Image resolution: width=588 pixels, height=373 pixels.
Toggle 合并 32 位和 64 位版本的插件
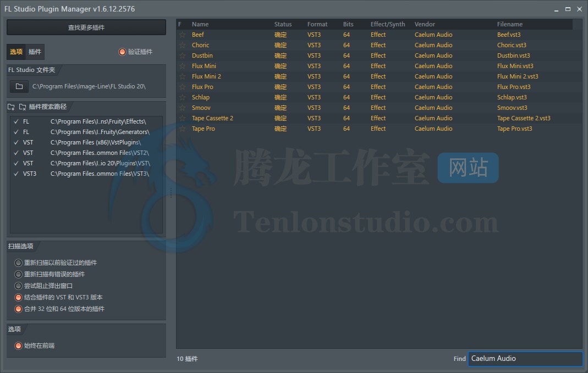[18, 309]
